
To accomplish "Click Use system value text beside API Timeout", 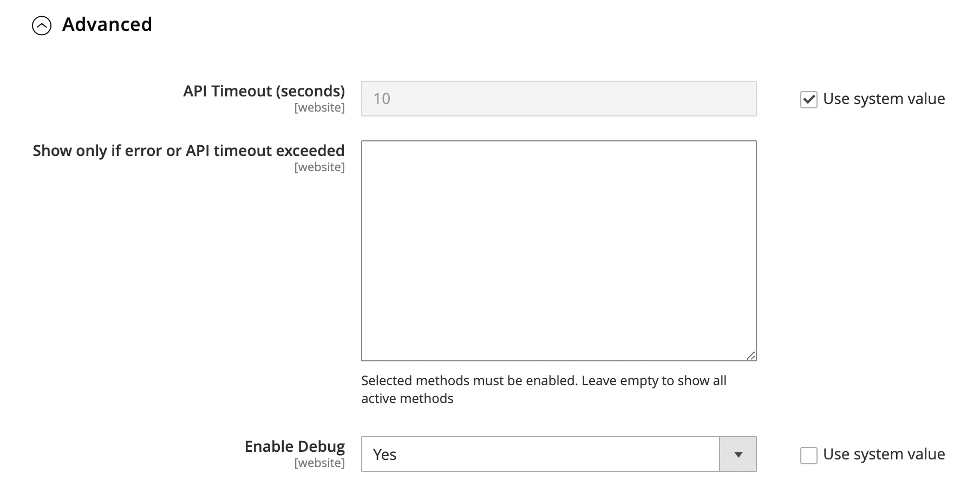I will click(884, 99).
